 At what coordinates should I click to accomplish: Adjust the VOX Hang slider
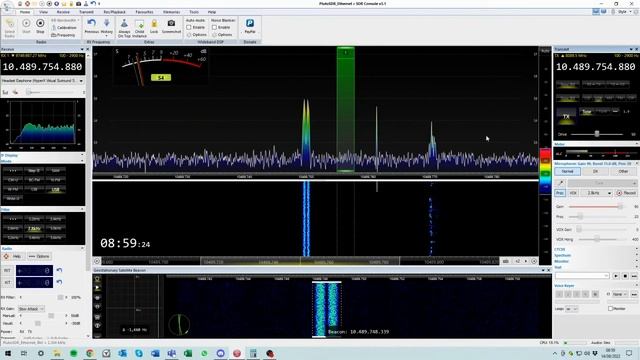(x=597, y=239)
